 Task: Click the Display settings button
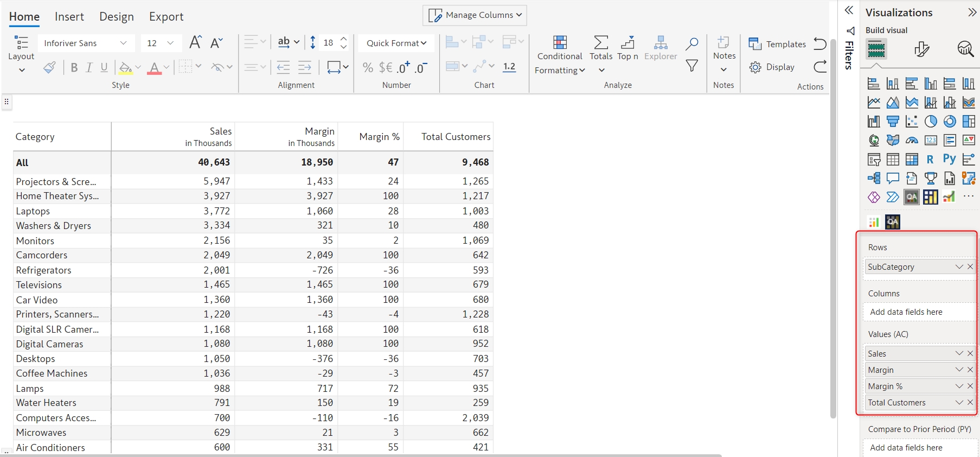tap(772, 67)
